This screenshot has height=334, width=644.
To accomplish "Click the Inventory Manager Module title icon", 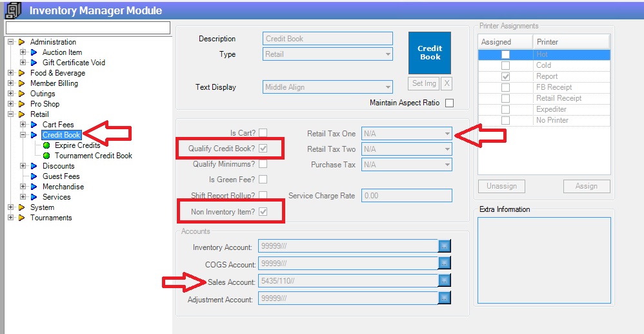I will (12, 10).
